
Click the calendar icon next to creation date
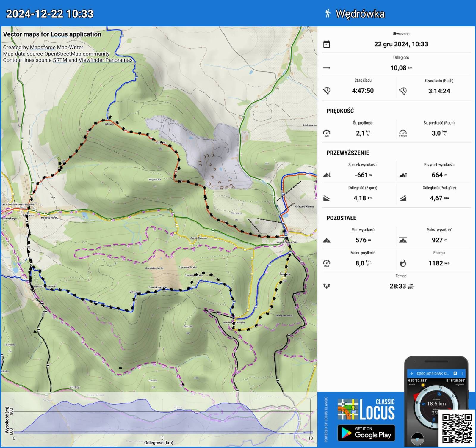[x=326, y=44]
